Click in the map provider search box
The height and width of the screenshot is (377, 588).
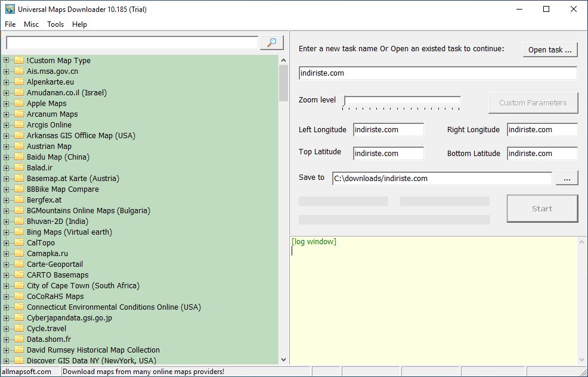132,43
